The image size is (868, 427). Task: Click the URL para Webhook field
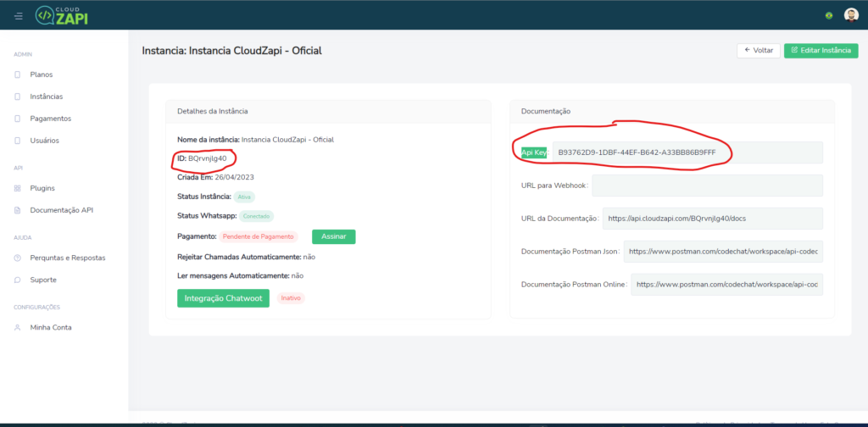(x=708, y=186)
